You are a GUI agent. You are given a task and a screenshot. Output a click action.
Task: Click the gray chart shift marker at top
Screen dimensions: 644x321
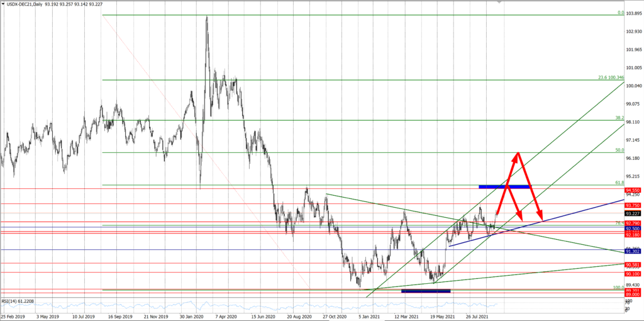[500, 3]
